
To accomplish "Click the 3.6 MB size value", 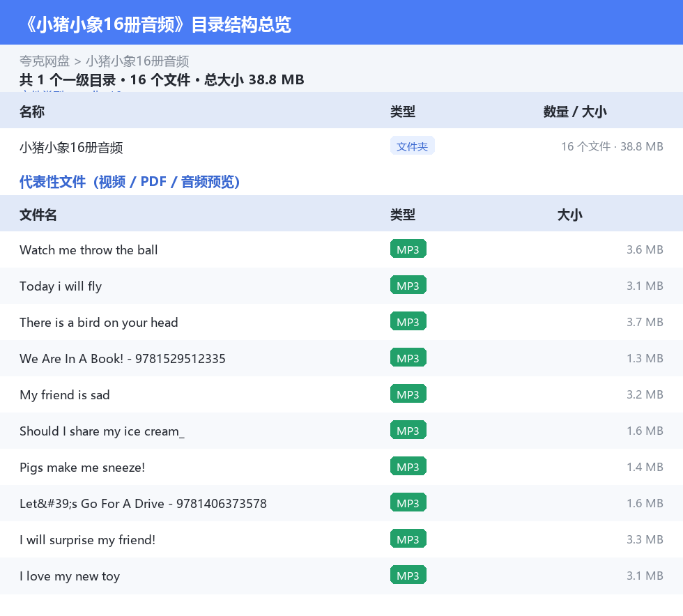I will (x=645, y=249).
